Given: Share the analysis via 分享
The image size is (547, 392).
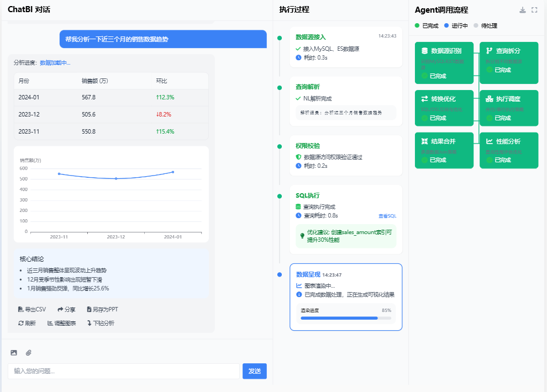Looking at the screenshot, I should (x=66, y=310).
